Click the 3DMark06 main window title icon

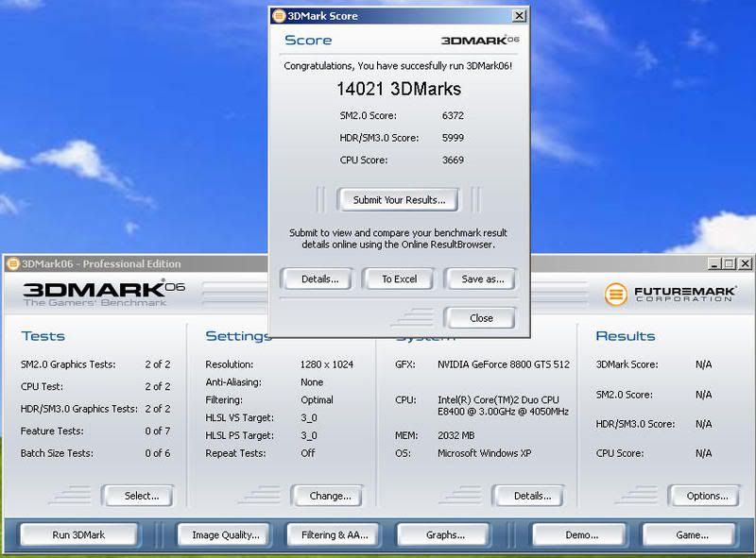pos(12,263)
